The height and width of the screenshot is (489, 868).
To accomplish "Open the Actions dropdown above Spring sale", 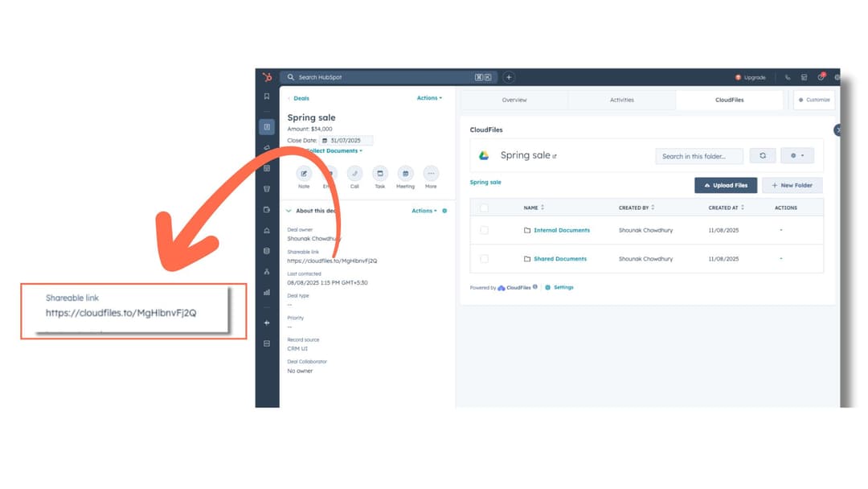I will click(427, 97).
